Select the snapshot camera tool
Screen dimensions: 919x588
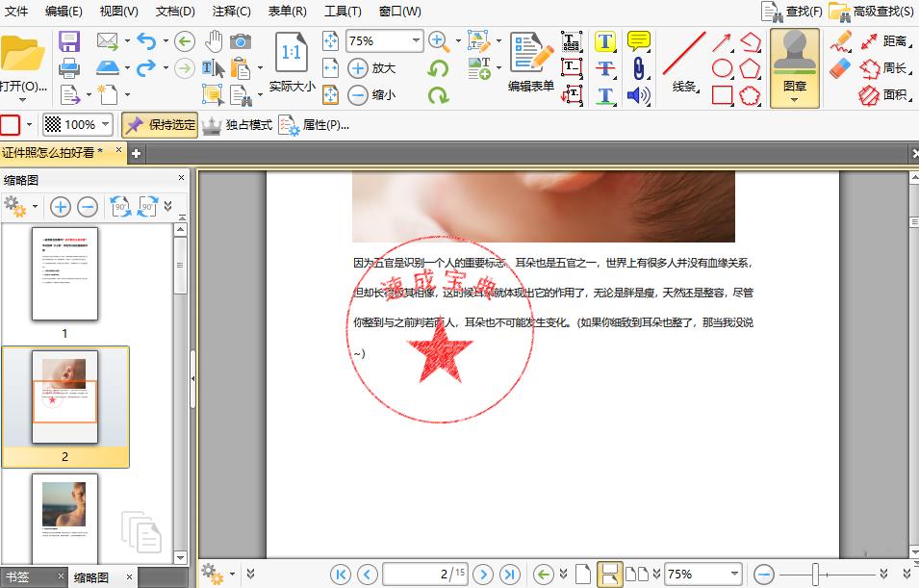(x=238, y=40)
